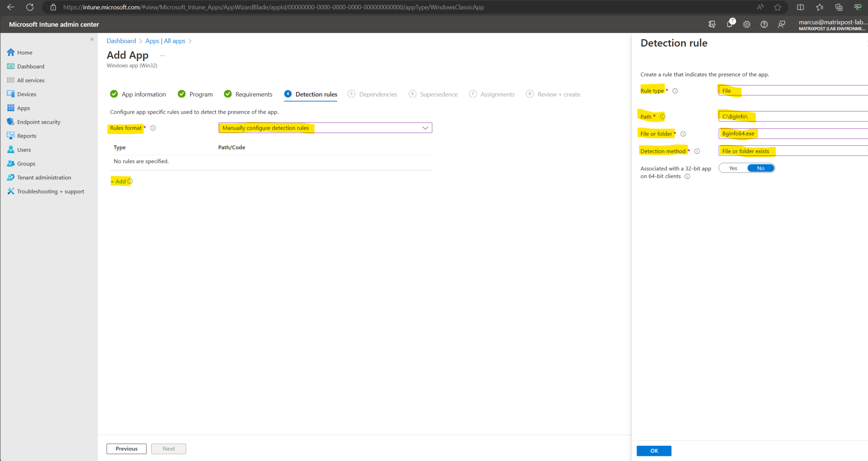Click OK to save the detection rule

click(654, 450)
